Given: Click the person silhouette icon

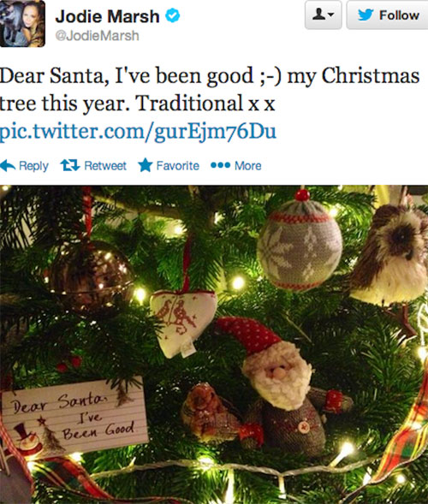Looking at the screenshot, I should pos(319,15).
